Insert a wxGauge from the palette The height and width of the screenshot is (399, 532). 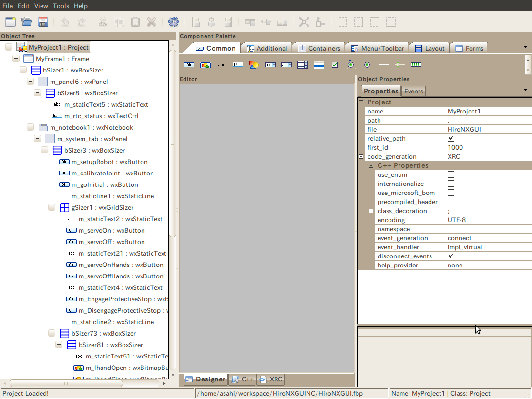(x=416, y=65)
